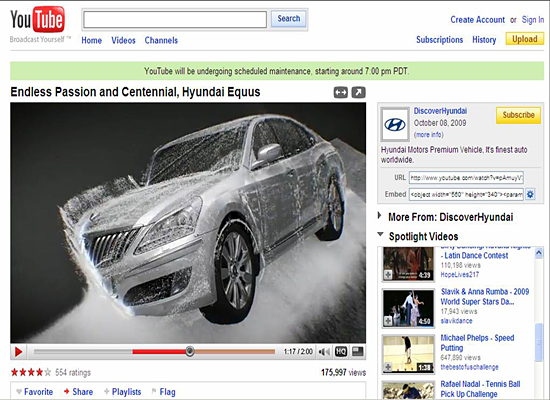550x400 pixels.
Task: Open Subscriptions page
Action: 439,40
